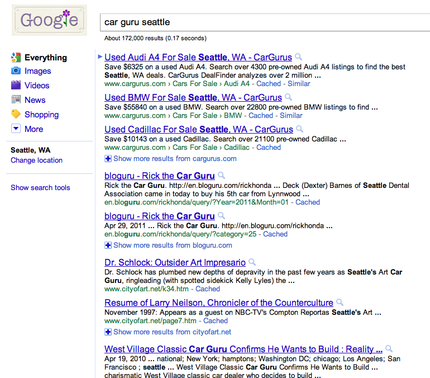Click the Audi A4 breadcrumb in cargurus URL
Image resolution: width=430 pixels, height=378 pixels.
[236, 84]
